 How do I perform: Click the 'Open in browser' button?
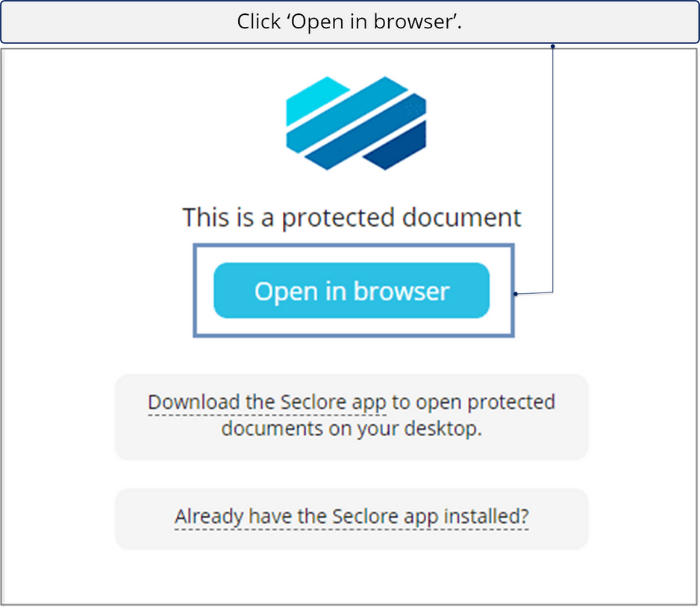352,291
